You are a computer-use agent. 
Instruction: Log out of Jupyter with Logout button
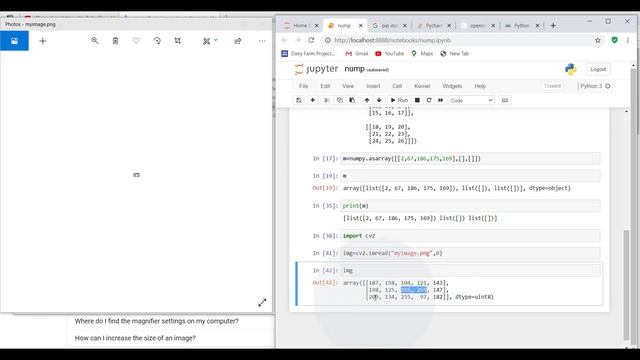click(x=598, y=69)
